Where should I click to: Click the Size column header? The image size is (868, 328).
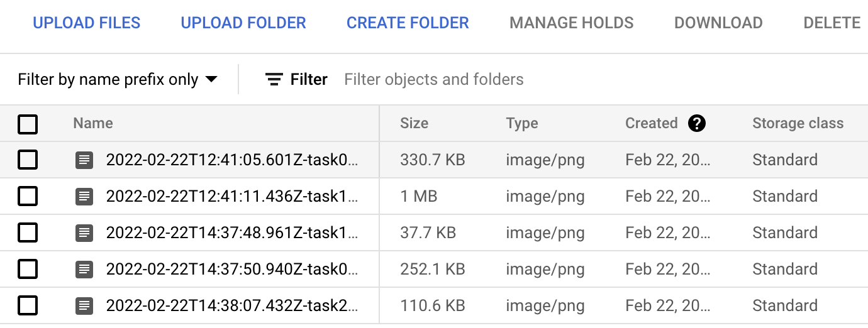414,123
